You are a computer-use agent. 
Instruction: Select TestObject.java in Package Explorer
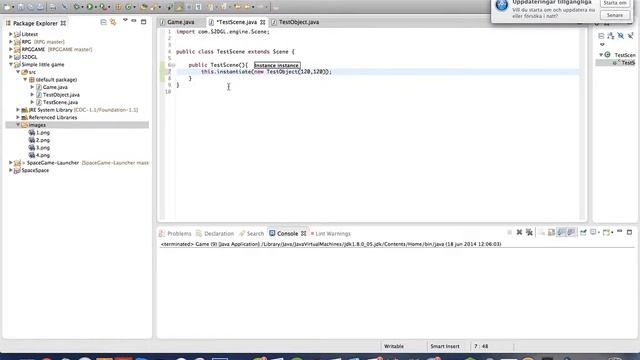click(61, 95)
